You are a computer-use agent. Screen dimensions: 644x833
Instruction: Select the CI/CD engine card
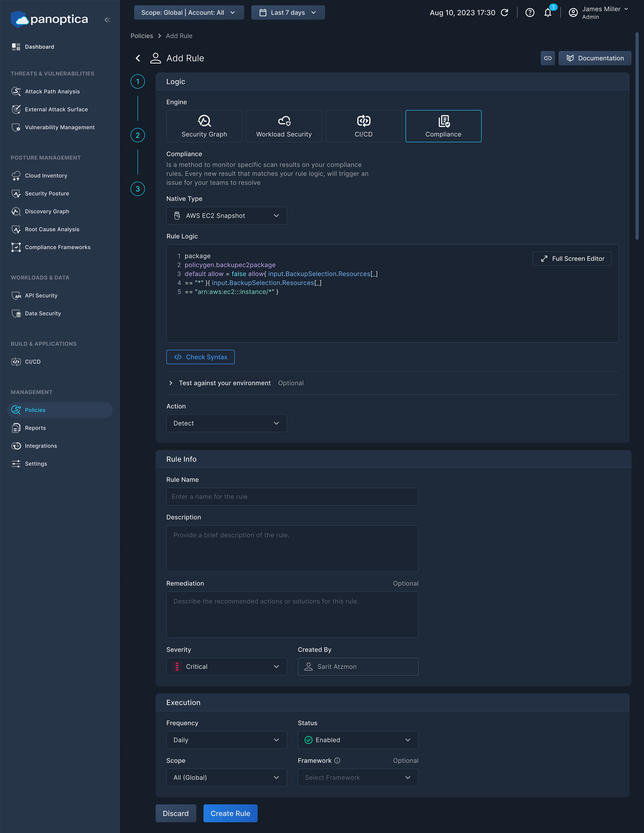tap(364, 126)
